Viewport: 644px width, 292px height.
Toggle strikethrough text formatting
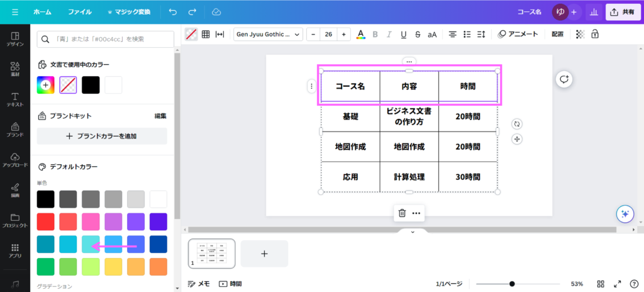tap(418, 35)
